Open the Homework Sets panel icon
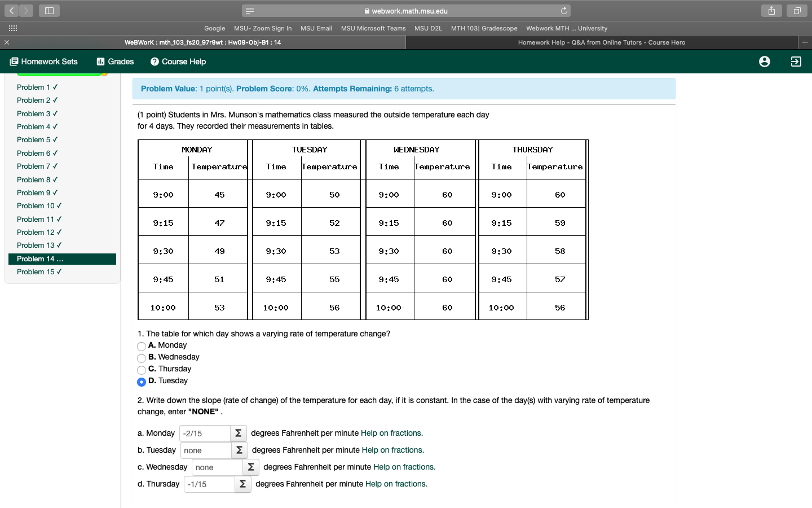Viewport: 812px width, 508px height. [15, 62]
